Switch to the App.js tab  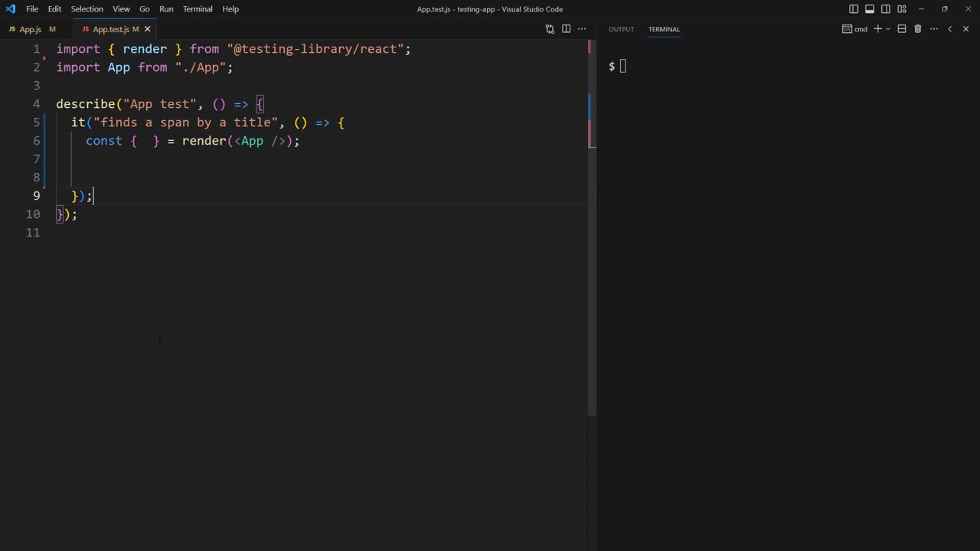point(30,29)
